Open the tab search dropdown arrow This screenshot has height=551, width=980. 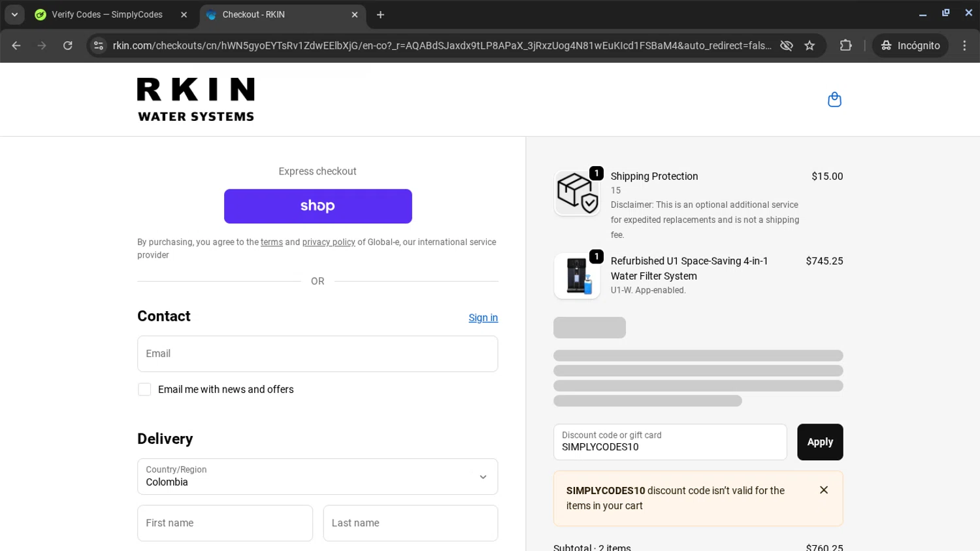click(14, 14)
